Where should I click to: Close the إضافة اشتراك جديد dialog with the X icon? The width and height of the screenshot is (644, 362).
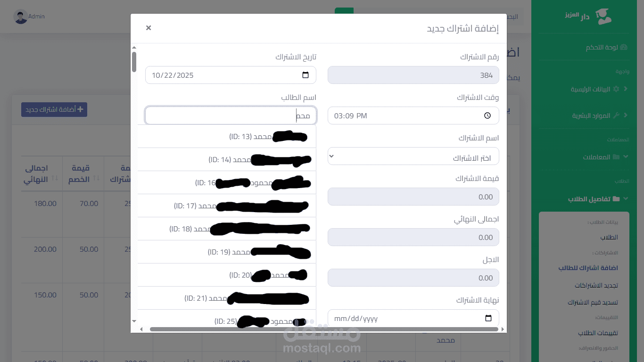[x=149, y=28]
